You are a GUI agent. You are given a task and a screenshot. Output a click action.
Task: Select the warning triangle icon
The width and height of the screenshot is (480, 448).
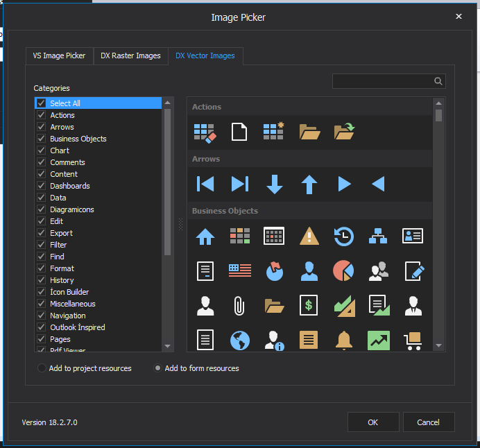[x=309, y=236]
